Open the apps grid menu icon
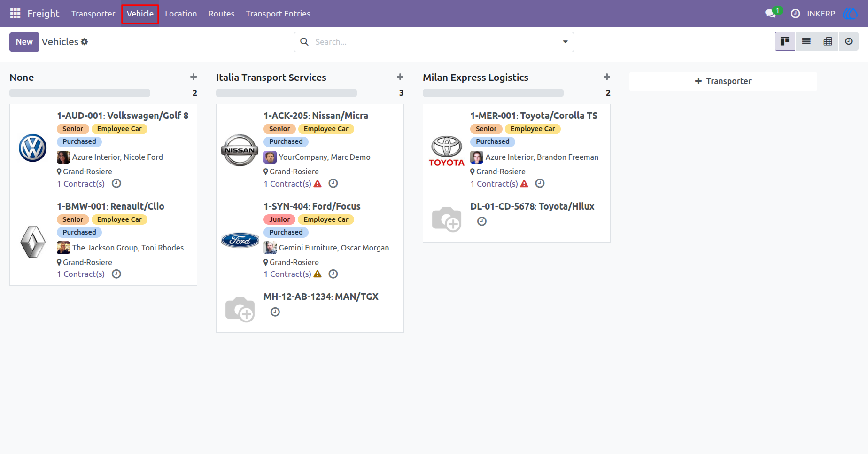This screenshot has width=868, height=454. (x=15, y=14)
